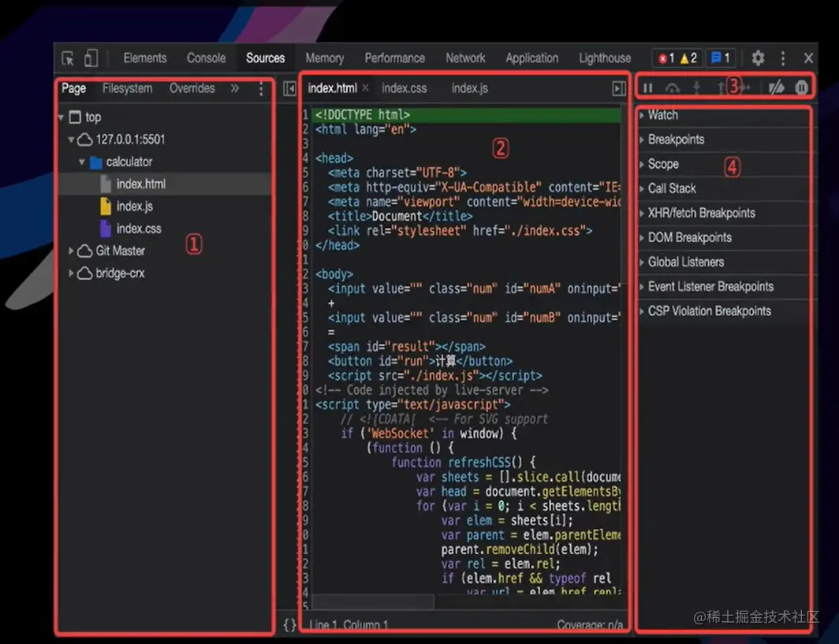The width and height of the screenshot is (839, 644).
Task: Open the Overrides navigator tab
Action: [192, 88]
